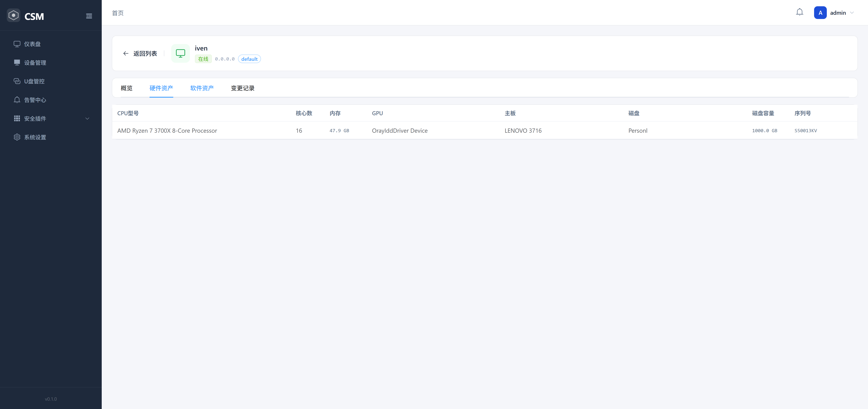Open the 变更记录 tab
868x409 pixels.
point(243,88)
